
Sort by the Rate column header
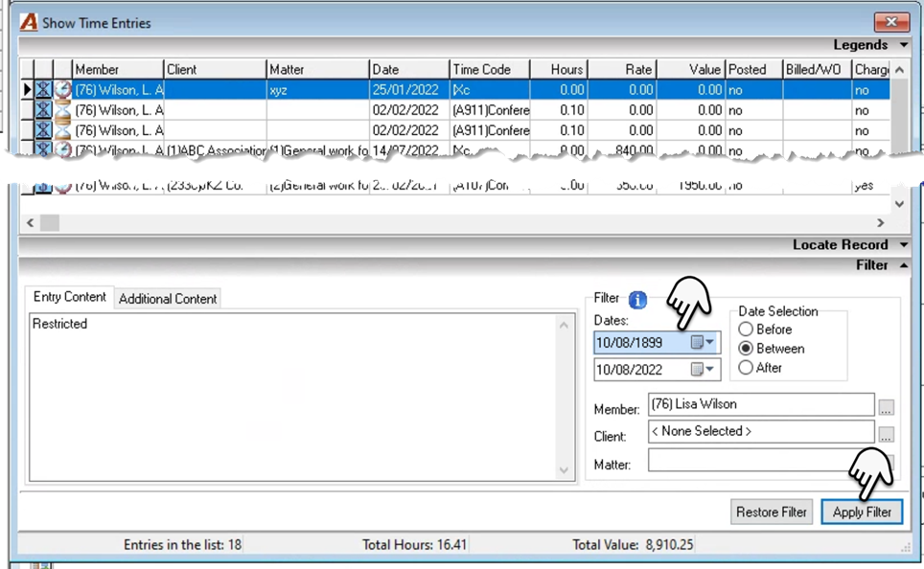[x=622, y=70]
